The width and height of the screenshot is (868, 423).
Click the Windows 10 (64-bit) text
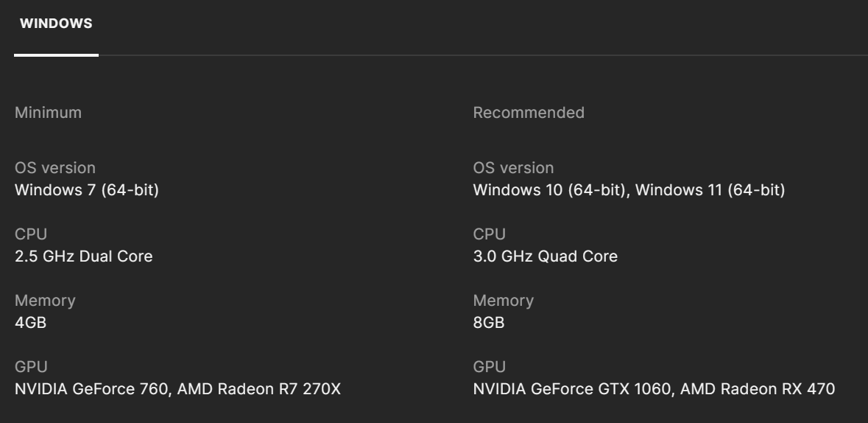550,191
